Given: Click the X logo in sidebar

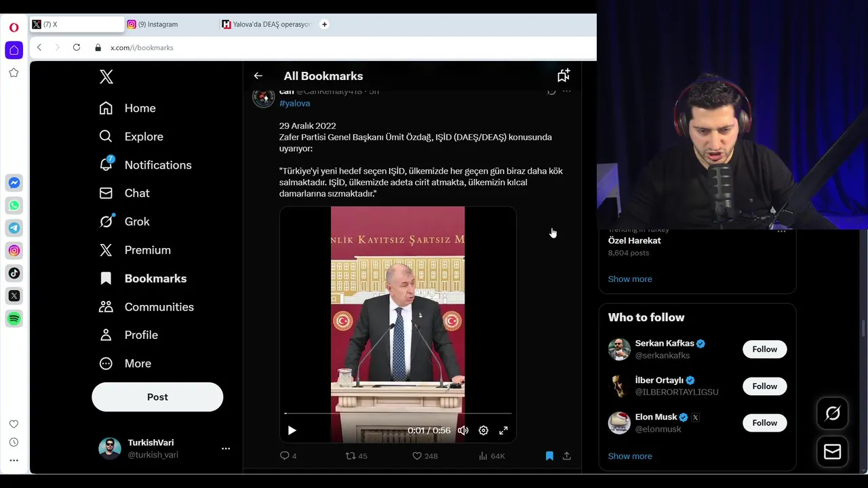Looking at the screenshot, I should (x=106, y=77).
